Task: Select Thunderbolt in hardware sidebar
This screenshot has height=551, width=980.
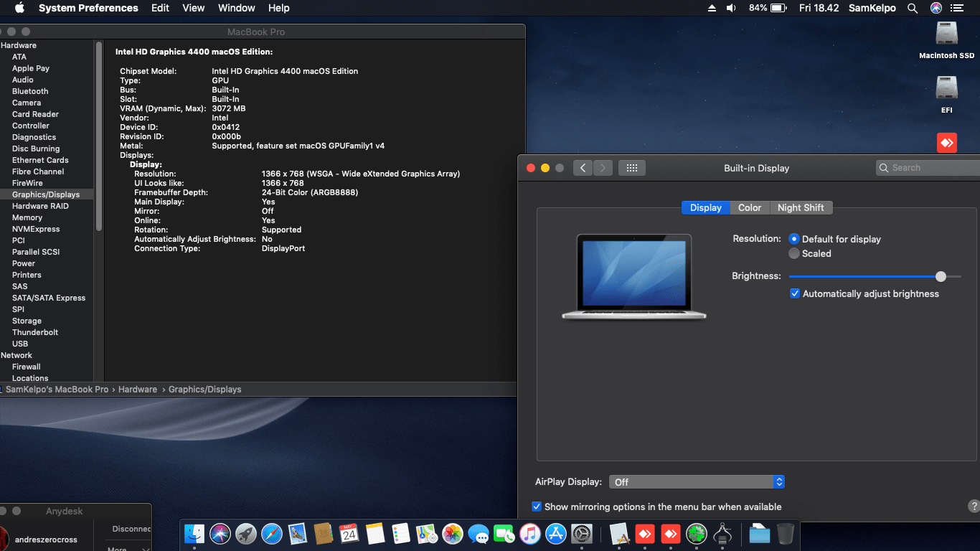Action: point(35,332)
